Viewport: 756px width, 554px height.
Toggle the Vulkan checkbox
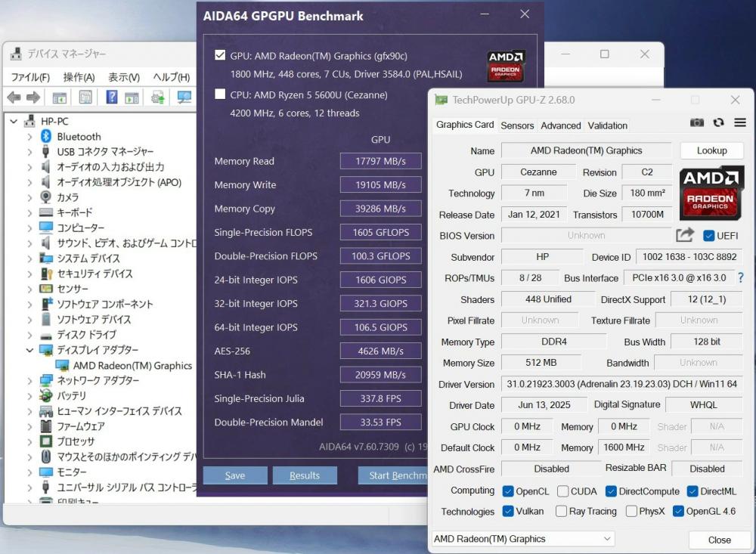point(508,511)
